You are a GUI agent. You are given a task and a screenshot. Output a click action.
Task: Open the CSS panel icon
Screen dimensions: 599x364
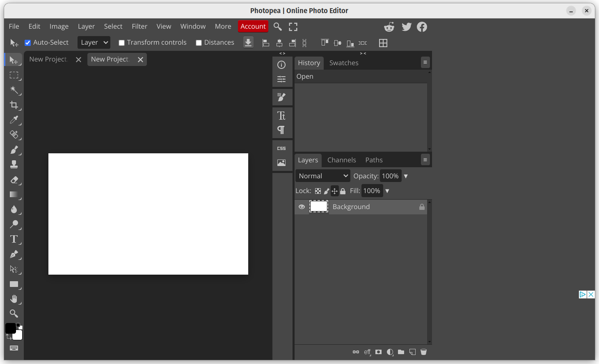point(281,148)
